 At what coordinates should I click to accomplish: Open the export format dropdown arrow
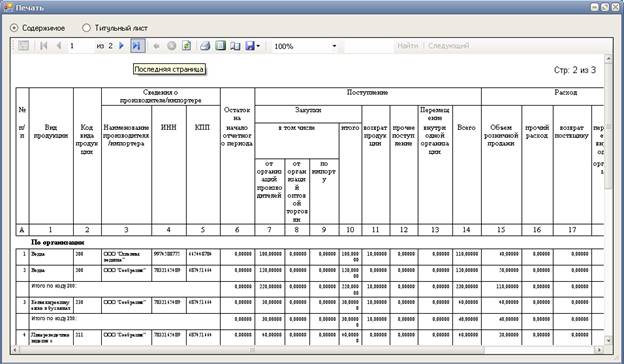[258, 46]
